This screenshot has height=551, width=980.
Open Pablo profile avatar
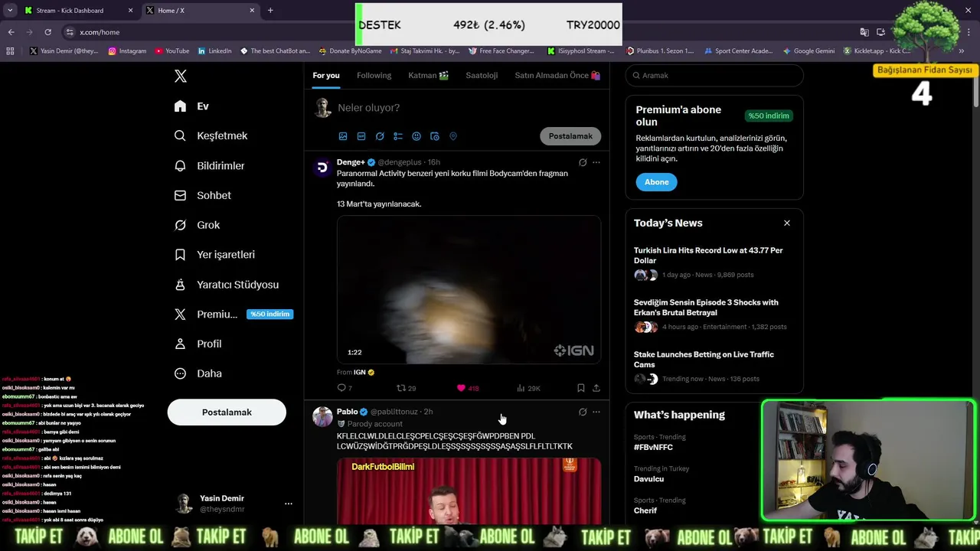(322, 417)
